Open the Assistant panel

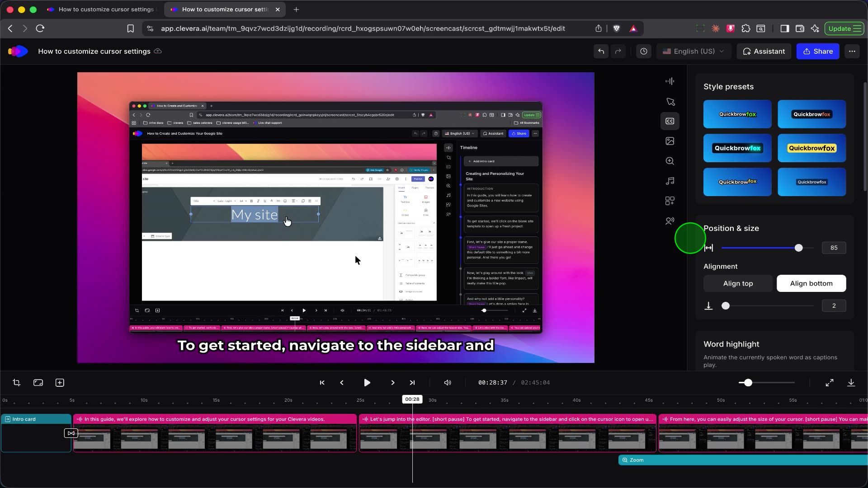[764, 52]
